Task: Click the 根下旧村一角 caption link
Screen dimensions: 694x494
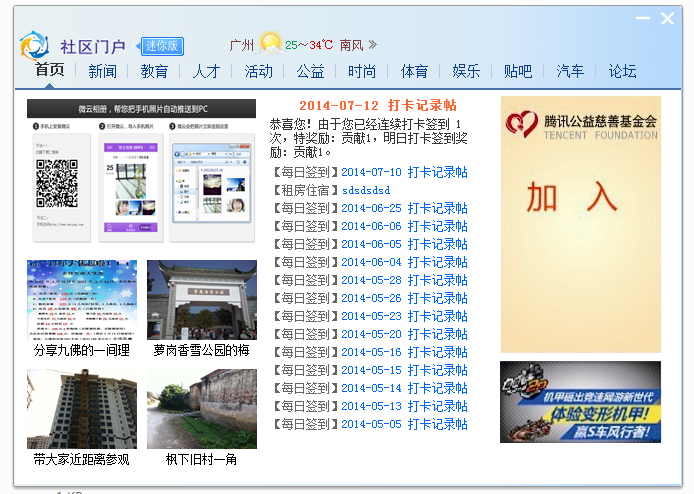Action: click(201, 460)
